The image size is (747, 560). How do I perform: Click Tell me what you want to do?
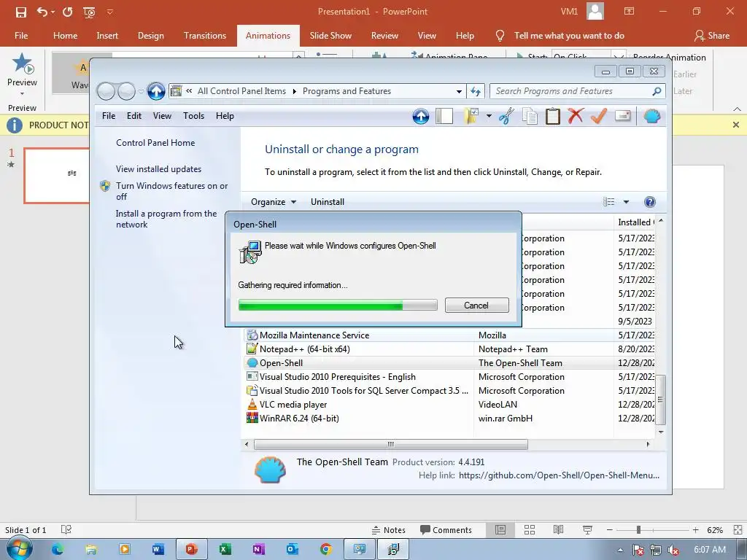pos(569,36)
